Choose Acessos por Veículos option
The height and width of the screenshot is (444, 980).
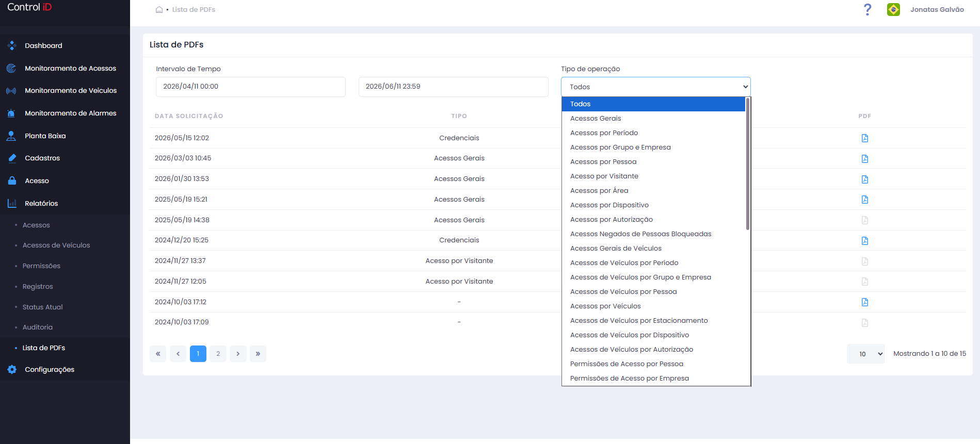pyautogui.click(x=653, y=306)
